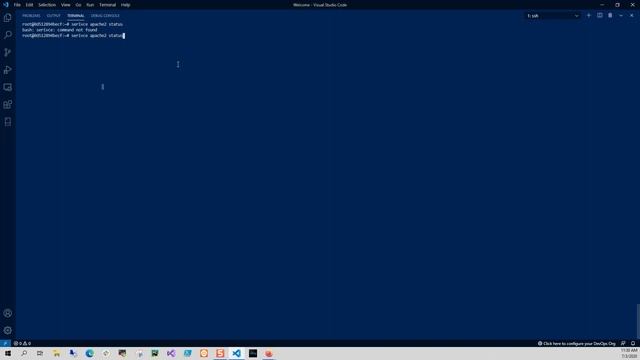Open the red round app icon in the taskbar

[269, 353]
